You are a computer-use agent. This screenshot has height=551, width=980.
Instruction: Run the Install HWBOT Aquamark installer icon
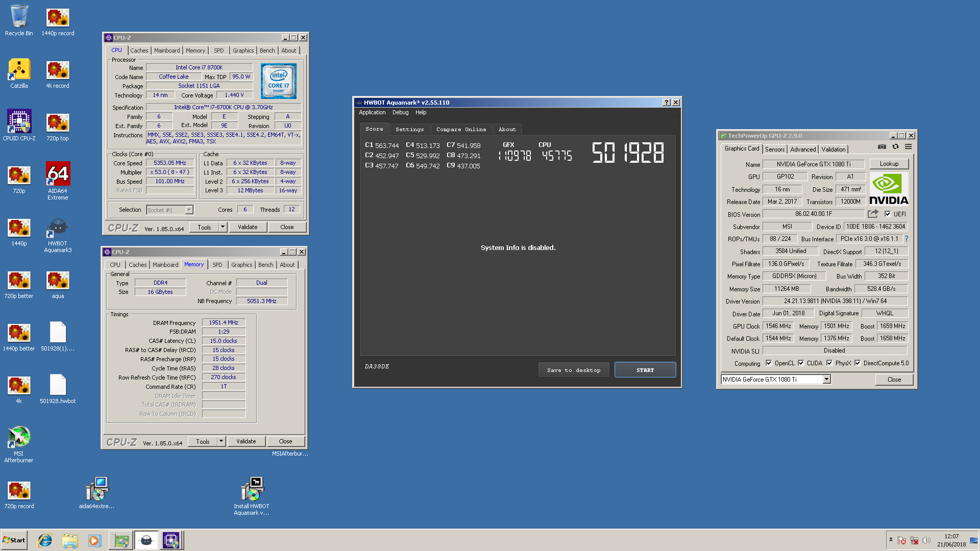point(252,496)
